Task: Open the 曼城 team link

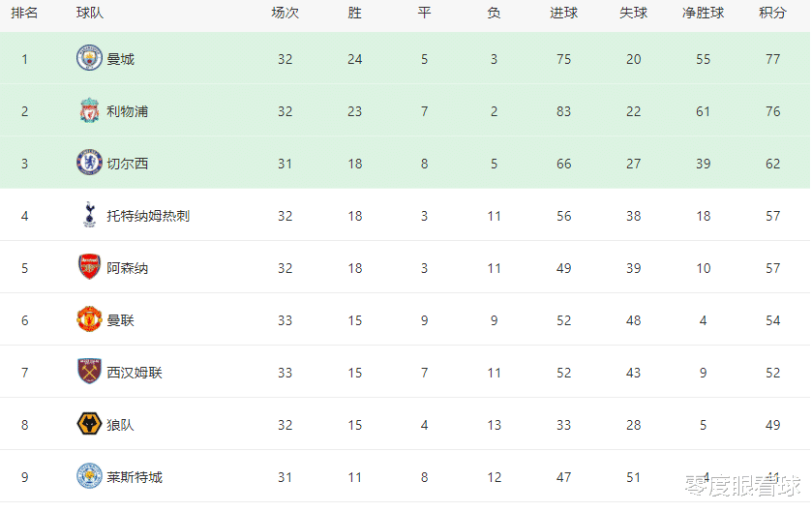Action: 121,59
